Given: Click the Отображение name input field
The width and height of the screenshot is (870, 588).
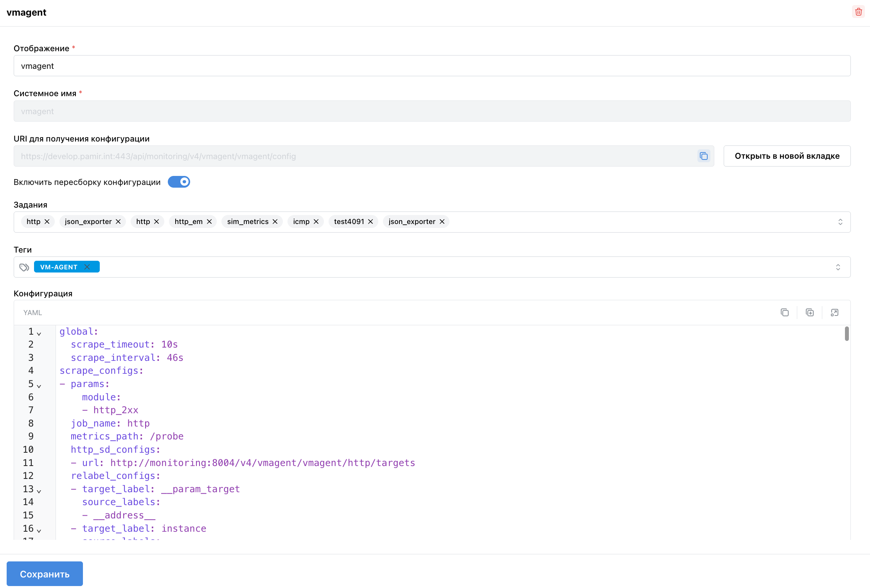Looking at the screenshot, I should click(x=432, y=66).
